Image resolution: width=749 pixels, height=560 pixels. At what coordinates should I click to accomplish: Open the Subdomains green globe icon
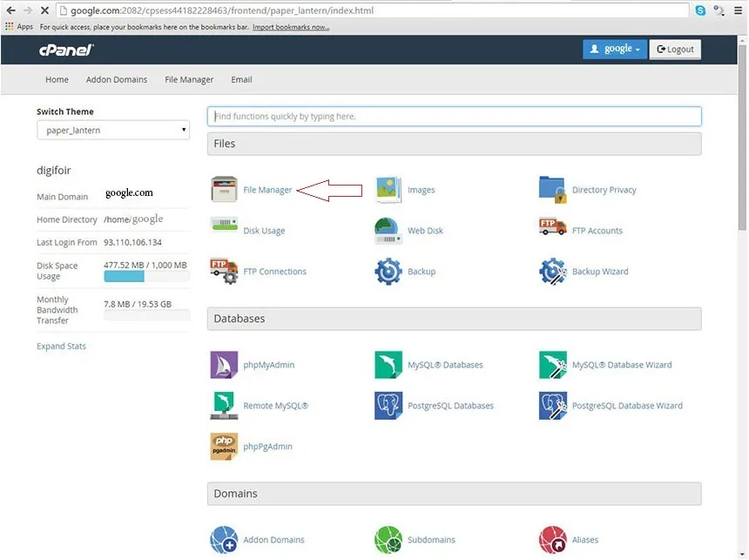click(x=388, y=539)
